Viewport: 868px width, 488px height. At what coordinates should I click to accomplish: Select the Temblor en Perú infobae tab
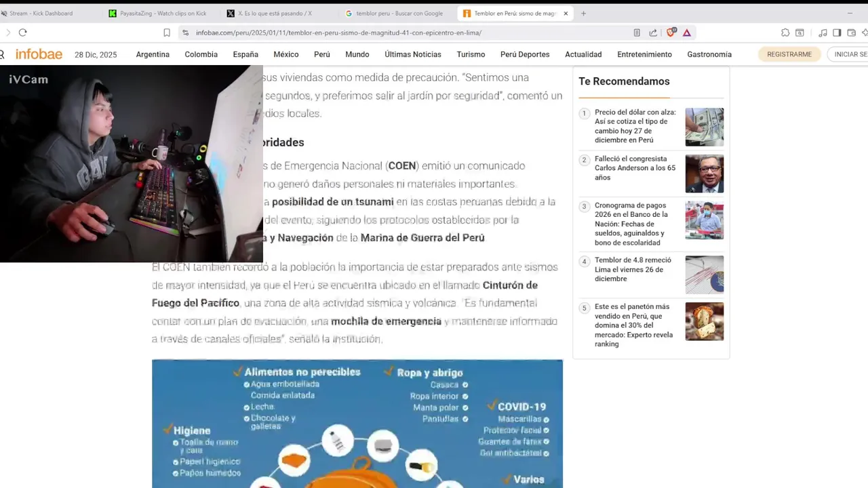tap(515, 13)
